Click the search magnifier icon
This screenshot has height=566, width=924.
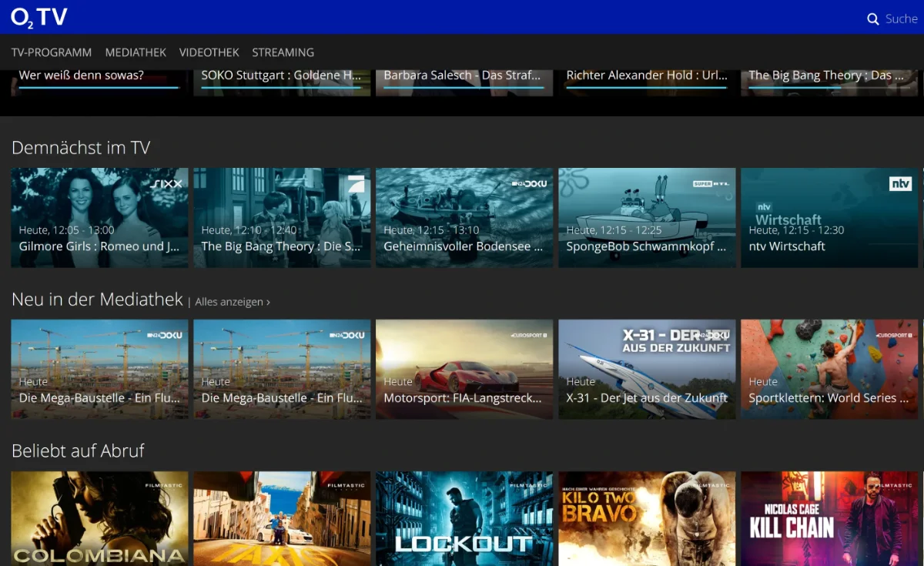873,19
